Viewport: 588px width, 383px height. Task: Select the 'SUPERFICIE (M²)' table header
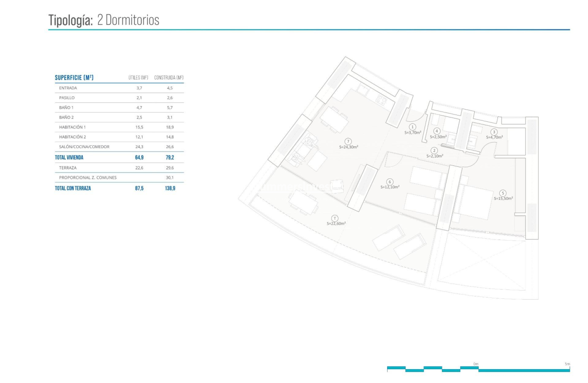[x=74, y=78]
